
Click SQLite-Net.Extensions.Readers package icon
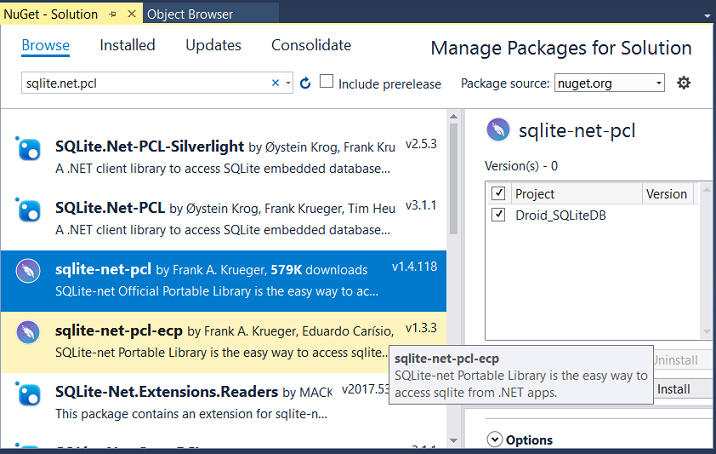click(x=28, y=394)
